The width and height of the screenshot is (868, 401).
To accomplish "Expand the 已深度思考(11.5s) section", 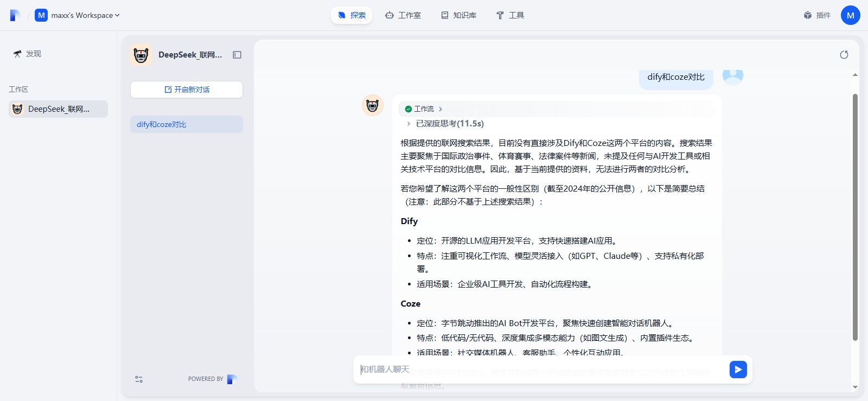I will click(x=445, y=124).
